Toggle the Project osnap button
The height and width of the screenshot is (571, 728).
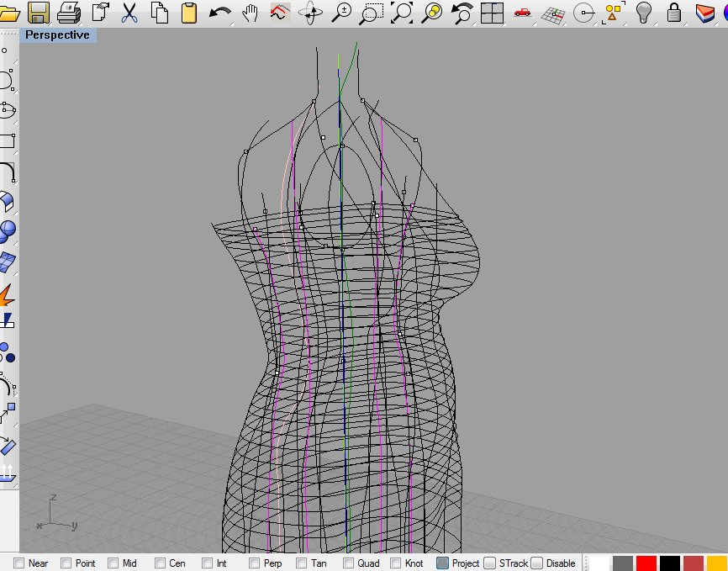[x=442, y=563]
